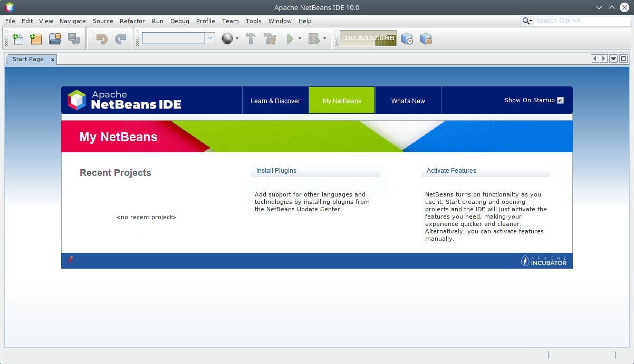This screenshot has width=634, height=364.
Task: Save all open files
Action: pyautogui.click(x=73, y=38)
